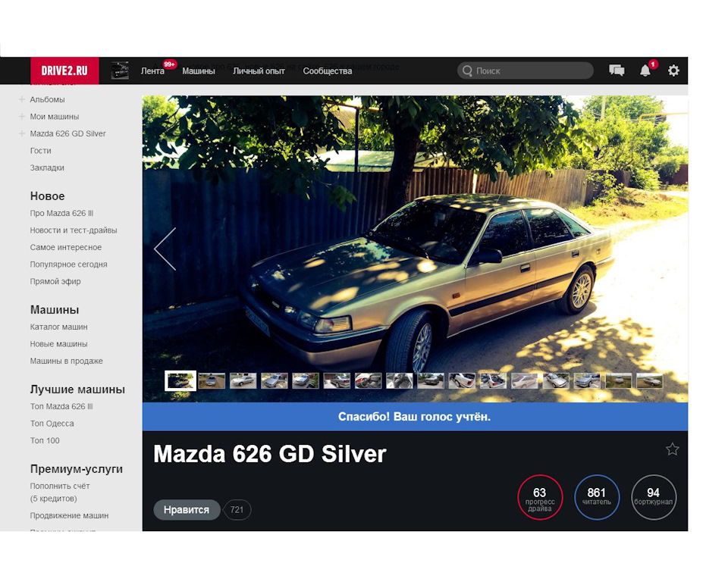The width and height of the screenshot is (728, 582).
Task: Select the first highlighted gallery thumbnail
Action: tap(180, 380)
